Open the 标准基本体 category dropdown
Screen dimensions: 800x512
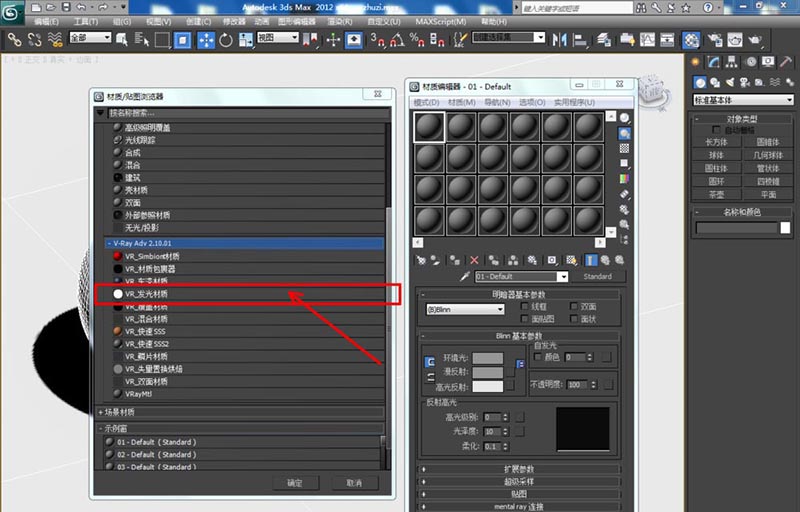tap(743, 100)
